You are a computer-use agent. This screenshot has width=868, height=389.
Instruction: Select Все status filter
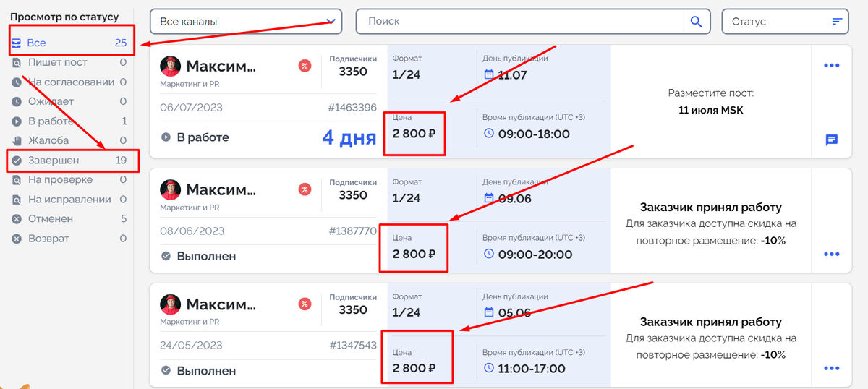click(36, 43)
